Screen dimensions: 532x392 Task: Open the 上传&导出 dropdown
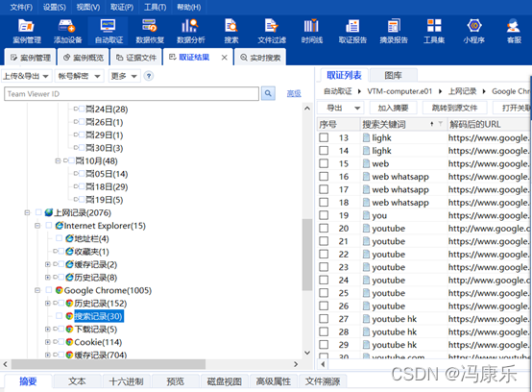[x=26, y=76]
